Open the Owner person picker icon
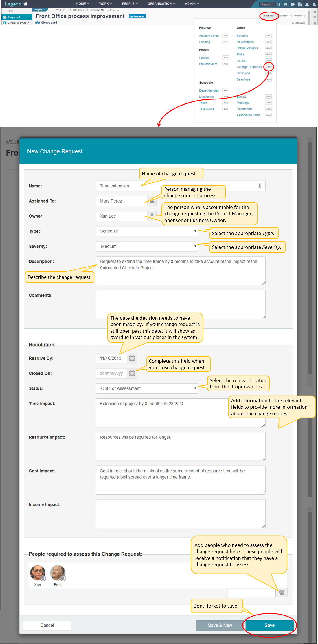The image size is (318, 644). click(152, 216)
